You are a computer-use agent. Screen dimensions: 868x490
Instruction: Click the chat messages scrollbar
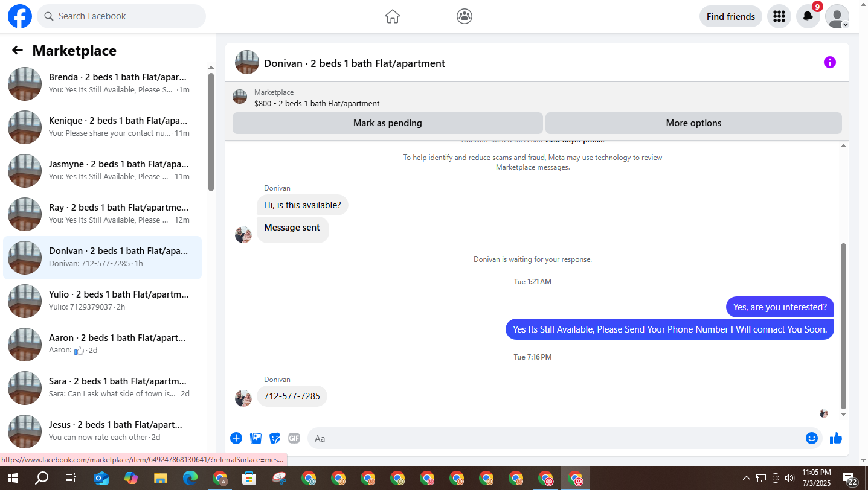click(844, 326)
